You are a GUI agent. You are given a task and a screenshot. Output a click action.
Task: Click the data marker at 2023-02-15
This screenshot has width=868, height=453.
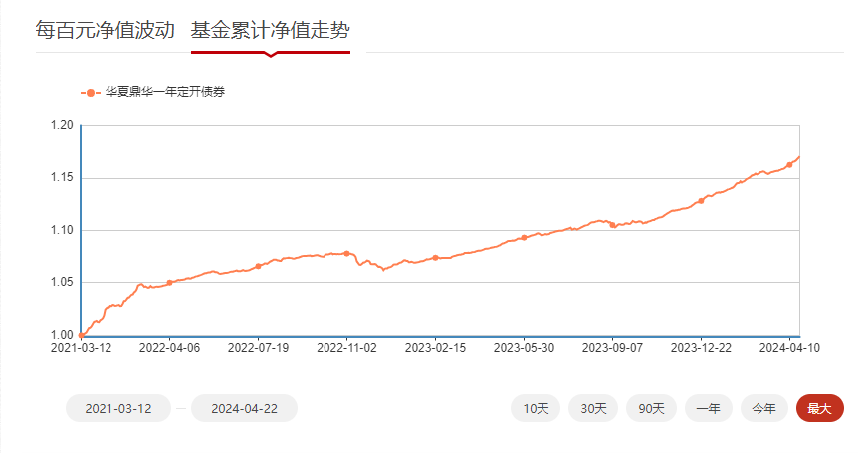(x=435, y=258)
